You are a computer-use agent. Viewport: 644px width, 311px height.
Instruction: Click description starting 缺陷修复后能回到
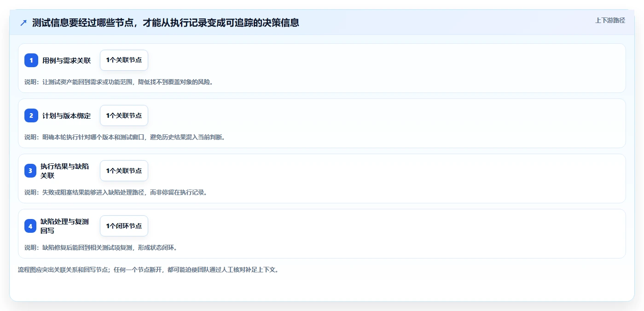coord(101,248)
